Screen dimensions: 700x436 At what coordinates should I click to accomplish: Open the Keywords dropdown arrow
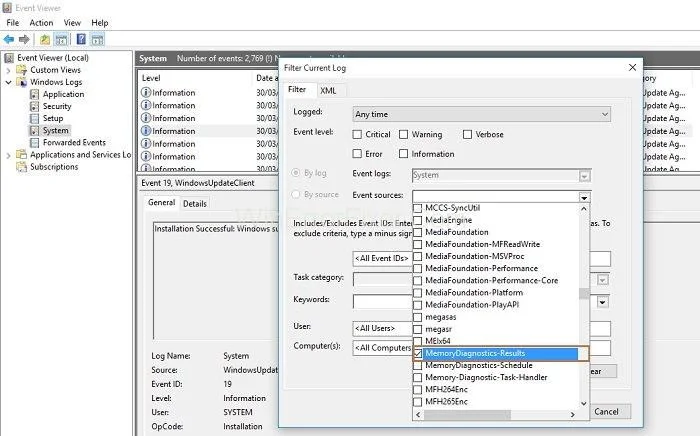603,302
